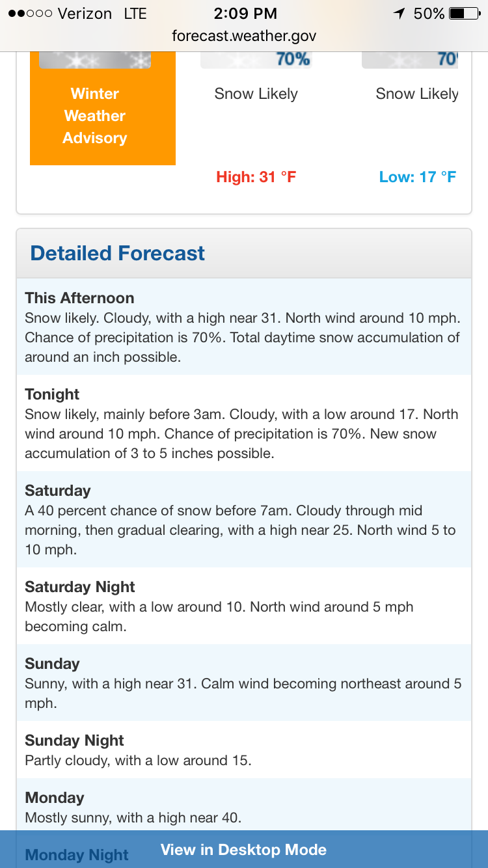Screen dimensions: 488x868
Task: Open the Winter Weather Advisory box
Action: click(103, 109)
